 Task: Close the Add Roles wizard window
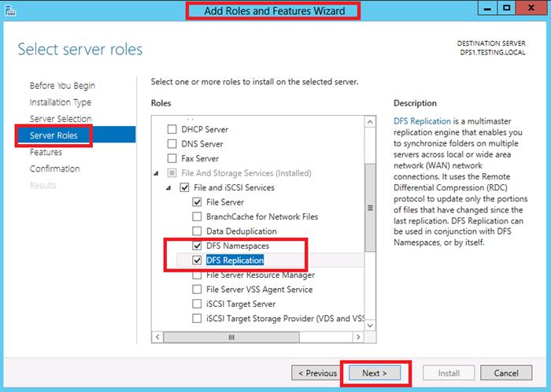531,8
